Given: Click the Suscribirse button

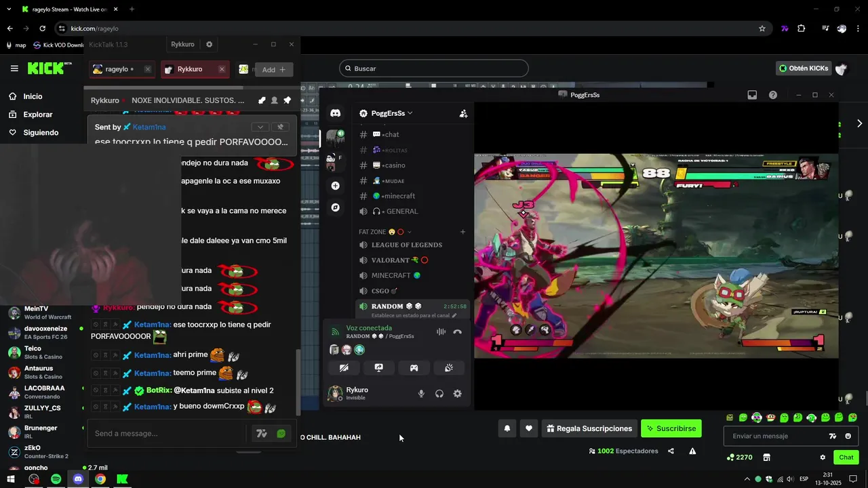Looking at the screenshot, I should click(671, 428).
